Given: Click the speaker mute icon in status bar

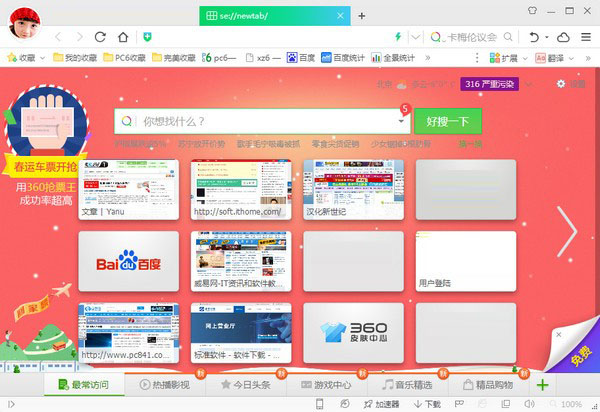Looking at the screenshot, I should (529, 404).
